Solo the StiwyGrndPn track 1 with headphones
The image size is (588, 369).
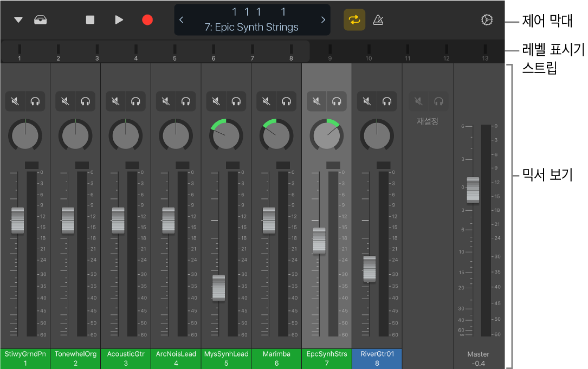coord(35,101)
